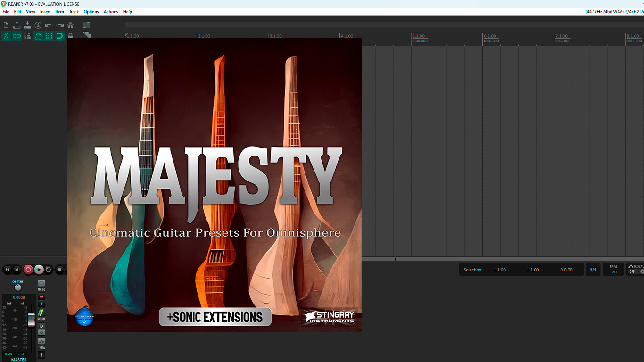Open project settings info icon in toolbar
The image size is (644, 362).
coord(38,25)
